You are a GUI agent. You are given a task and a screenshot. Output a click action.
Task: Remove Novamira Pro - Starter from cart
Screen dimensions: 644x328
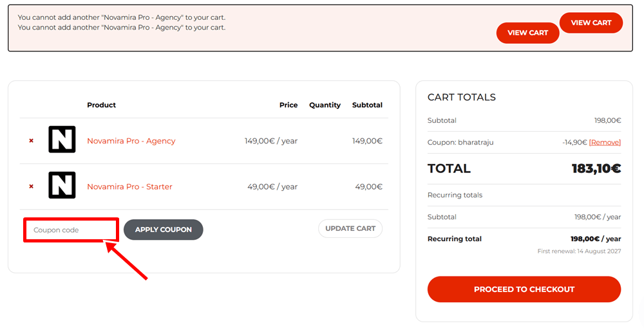[x=31, y=187]
